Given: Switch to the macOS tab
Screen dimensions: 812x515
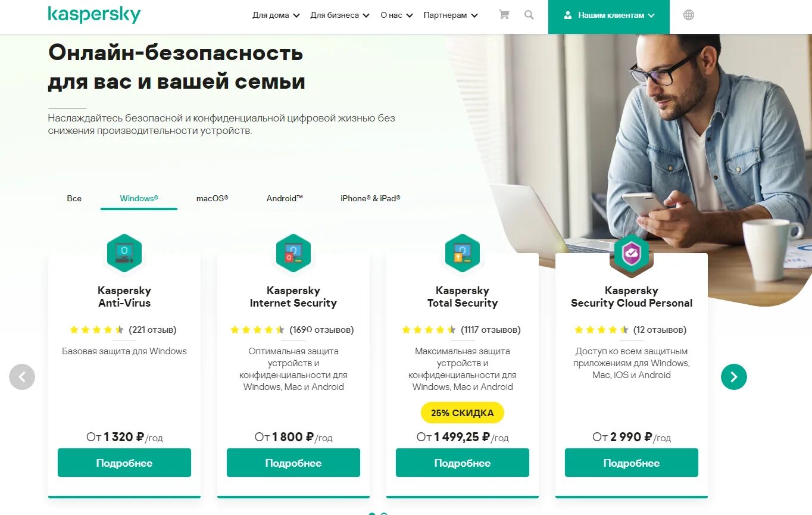Looking at the screenshot, I should [x=213, y=198].
